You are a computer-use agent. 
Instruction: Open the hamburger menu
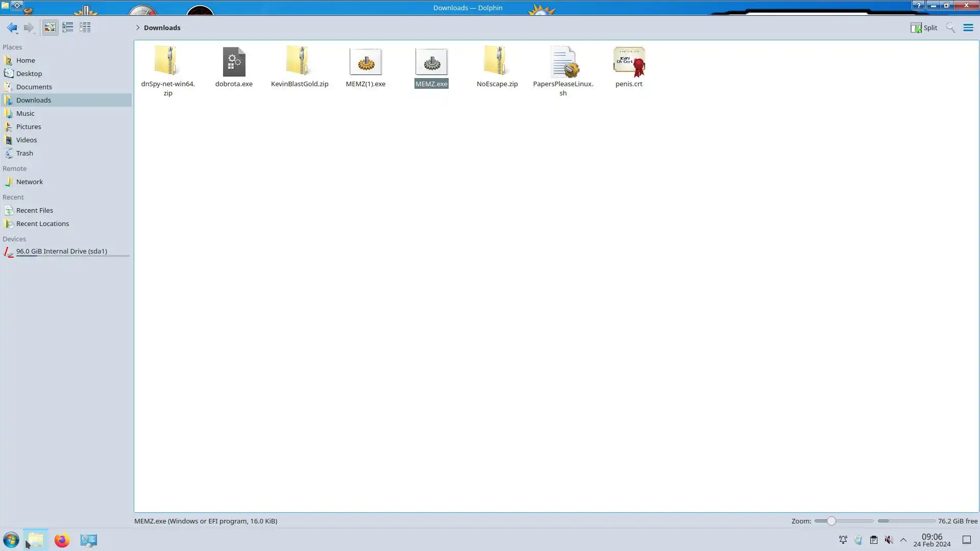click(968, 28)
